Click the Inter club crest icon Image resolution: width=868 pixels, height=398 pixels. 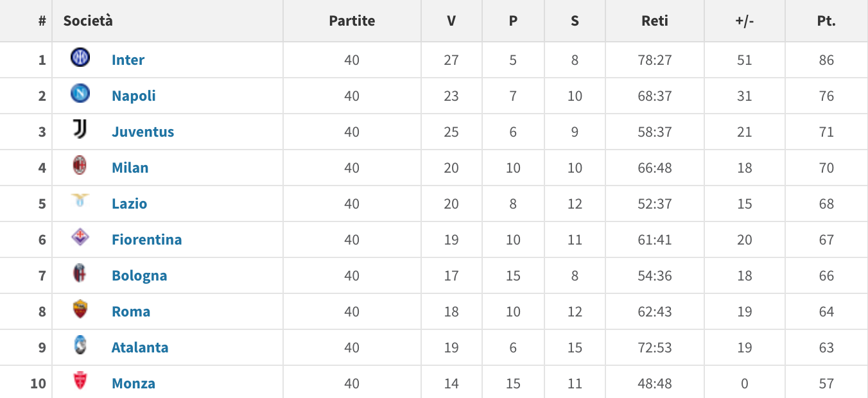click(x=80, y=58)
